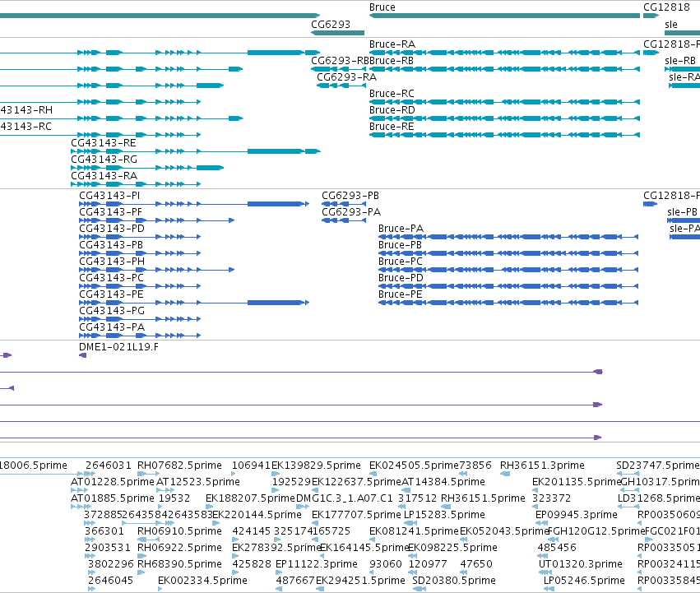The image size is (700, 593).
Task: Click the purple arrow under DME1-021L19.F
Action: tap(82, 355)
